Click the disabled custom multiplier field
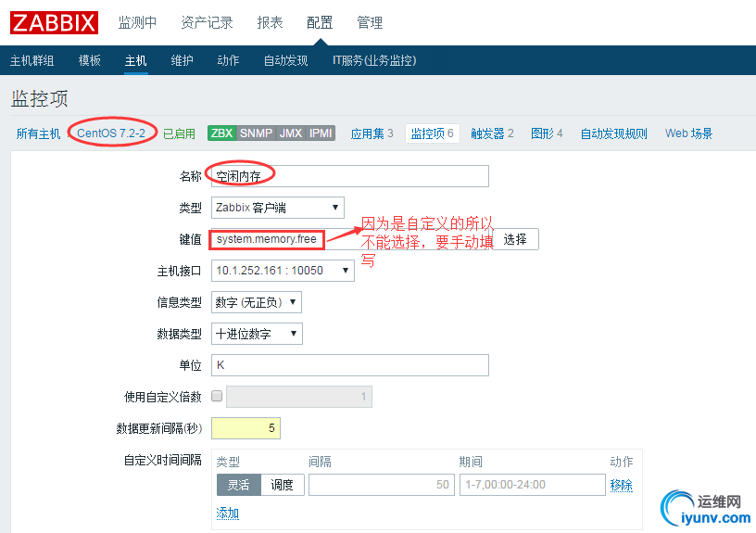The height and width of the screenshot is (533, 756). (299, 397)
